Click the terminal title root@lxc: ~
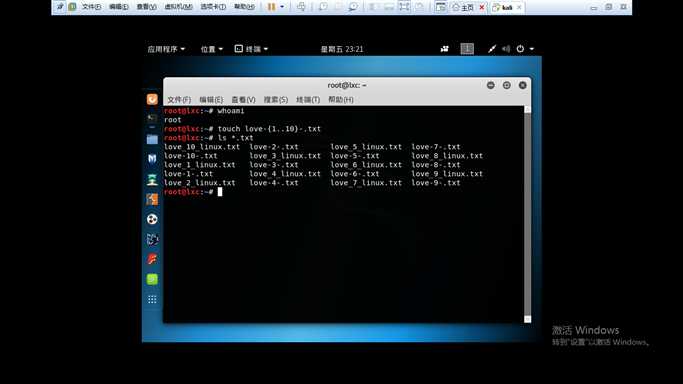Screen dimensions: 683x384 [x=347, y=85]
